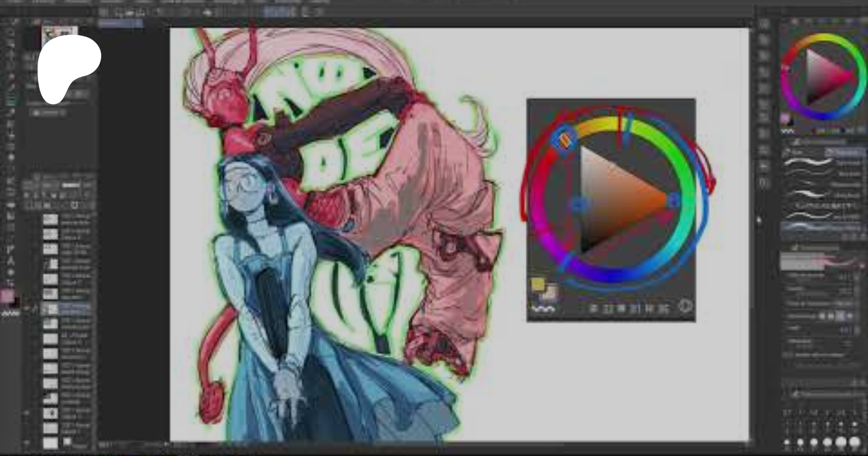
Task: Click top icon in right vertical command strip
Action: point(763,24)
